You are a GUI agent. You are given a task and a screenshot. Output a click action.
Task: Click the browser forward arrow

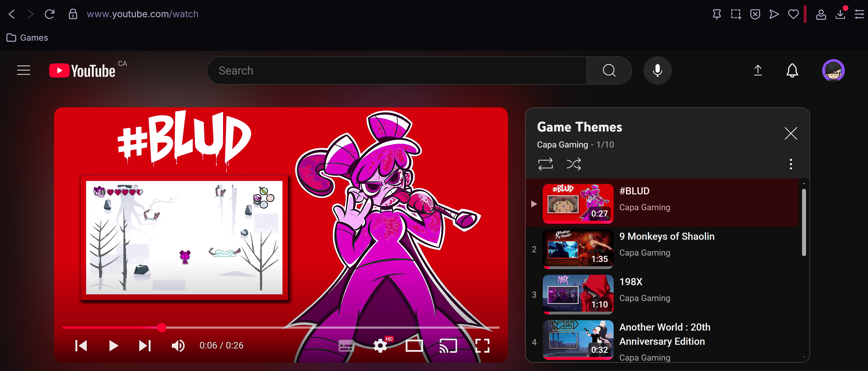pyautogui.click(x=30, y=14)
